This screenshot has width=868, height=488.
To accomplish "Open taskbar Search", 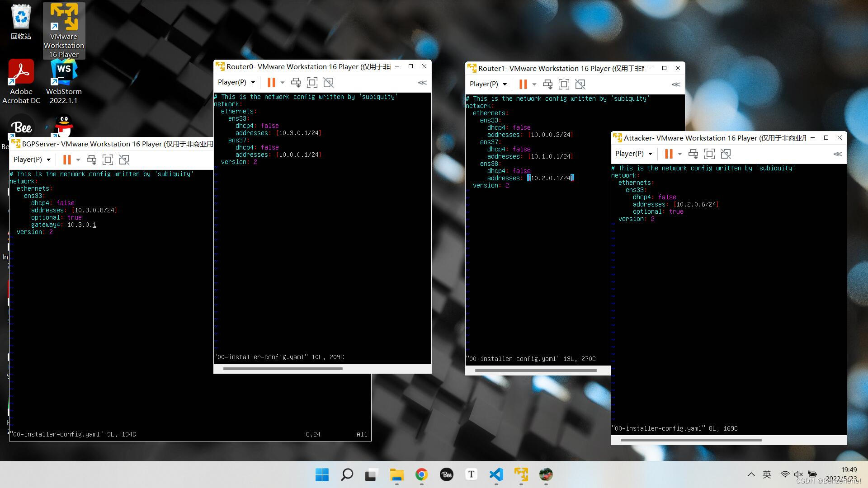I will (347, 474).
